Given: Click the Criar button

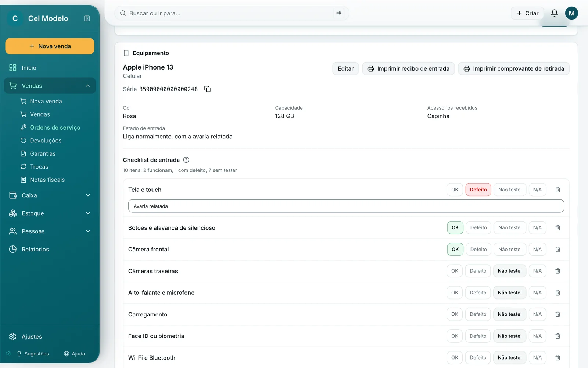Looking at the screenshot, I should (x=527, y=13).
